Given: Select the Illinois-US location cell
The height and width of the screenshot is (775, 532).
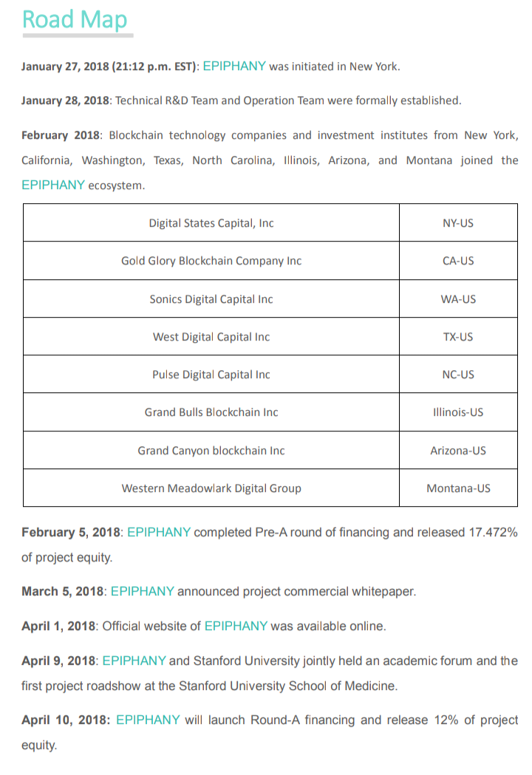Looking at the screenshot, I should click(458, 412).
